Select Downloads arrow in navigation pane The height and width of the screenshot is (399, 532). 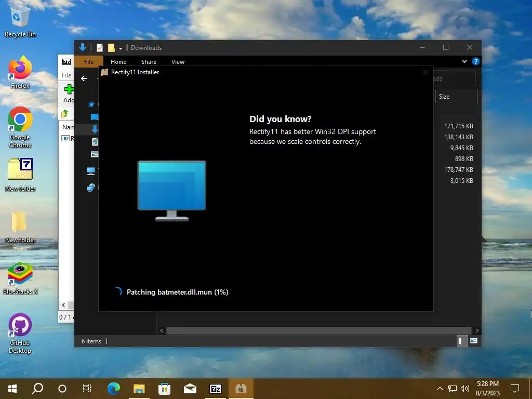point(95,129)
